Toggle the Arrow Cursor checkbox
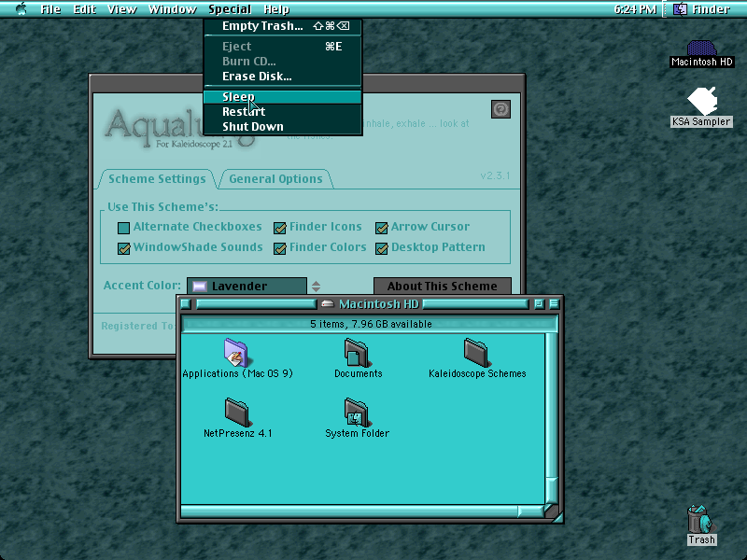The image size is (747, 560). point(381,228)
